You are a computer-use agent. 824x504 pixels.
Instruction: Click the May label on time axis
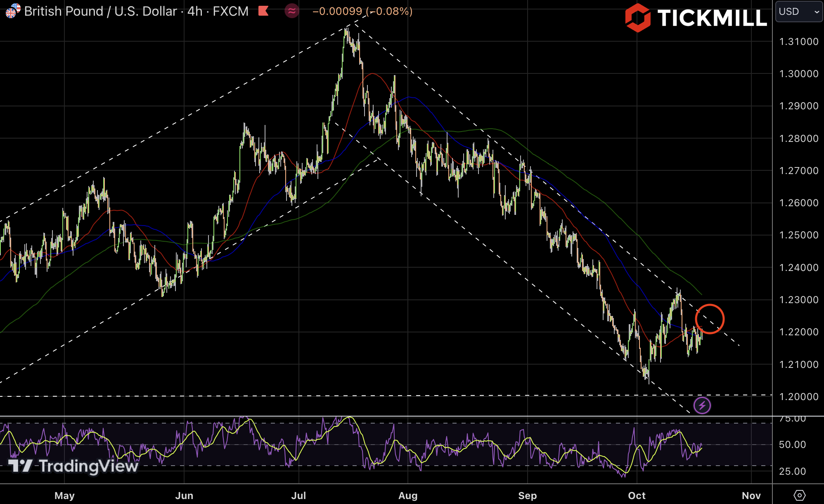click(x=64, y=495)
